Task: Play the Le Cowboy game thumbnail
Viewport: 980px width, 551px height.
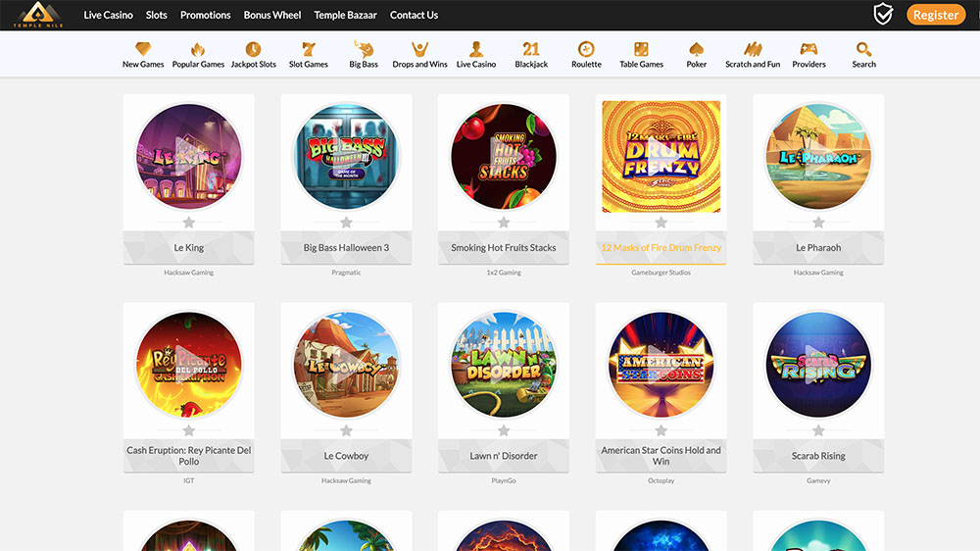Action: coord(346,365)
